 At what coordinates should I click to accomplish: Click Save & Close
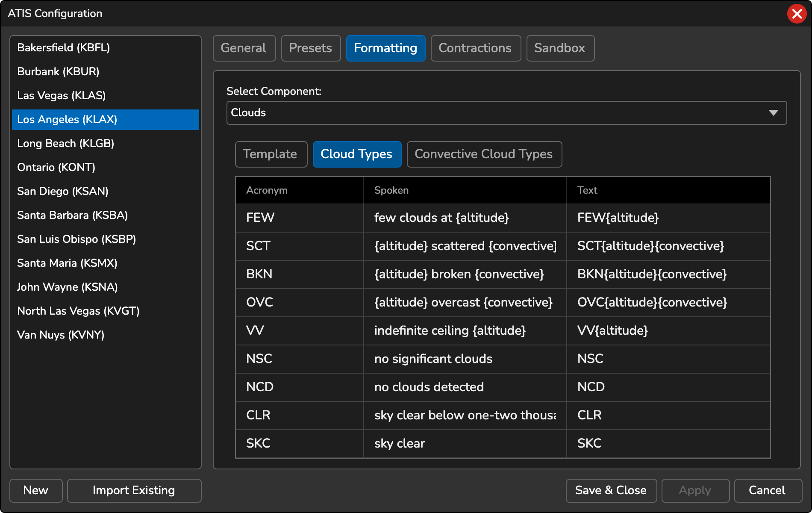[x=611, y=490]
